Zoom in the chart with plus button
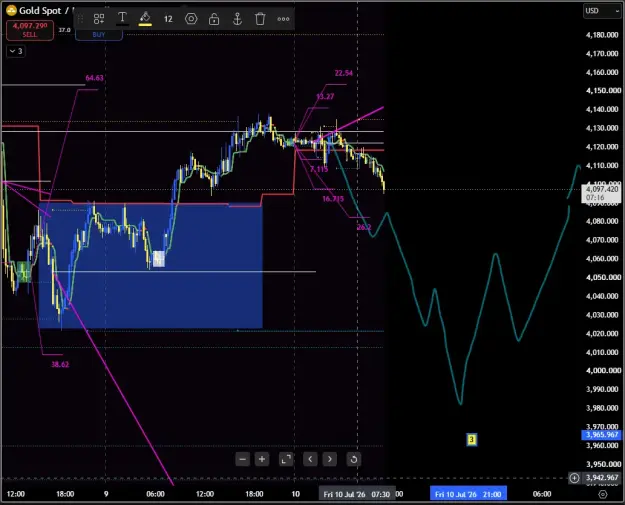This screenshot has width=625, height=505. pyautogui.click(x=262, y=459)
